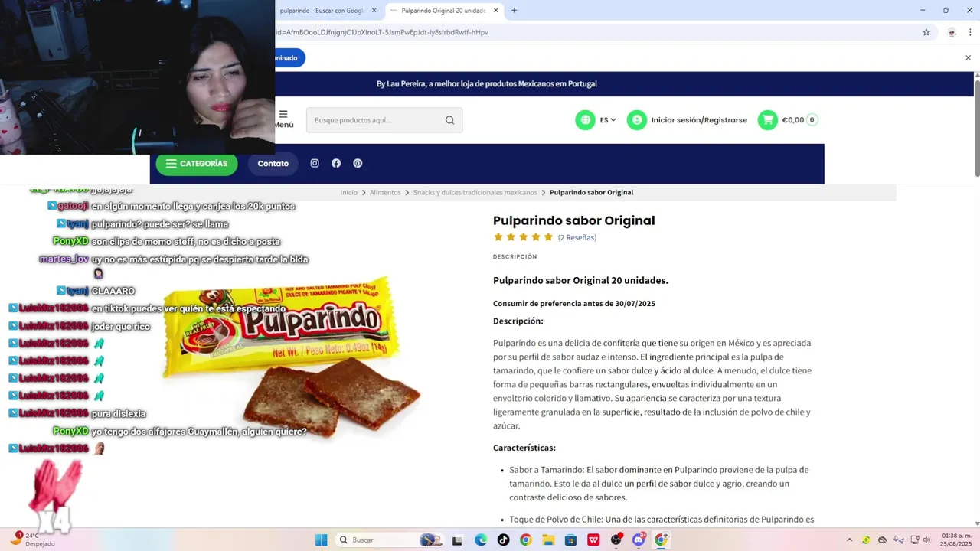Image resolution: width=980 pixels, height=551 pixels.
Task: Click the five-star product rating
Action: click(x=523, y=237)
